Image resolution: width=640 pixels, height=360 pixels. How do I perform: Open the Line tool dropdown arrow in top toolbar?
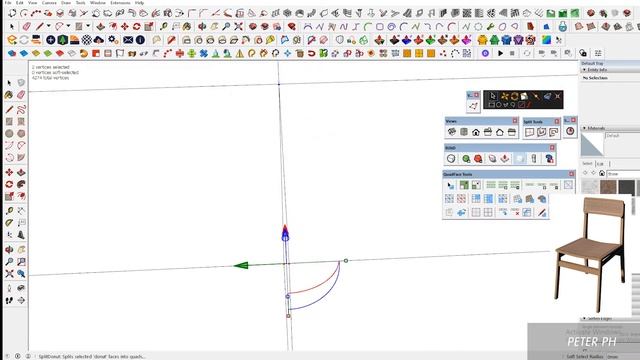(49, 26)
